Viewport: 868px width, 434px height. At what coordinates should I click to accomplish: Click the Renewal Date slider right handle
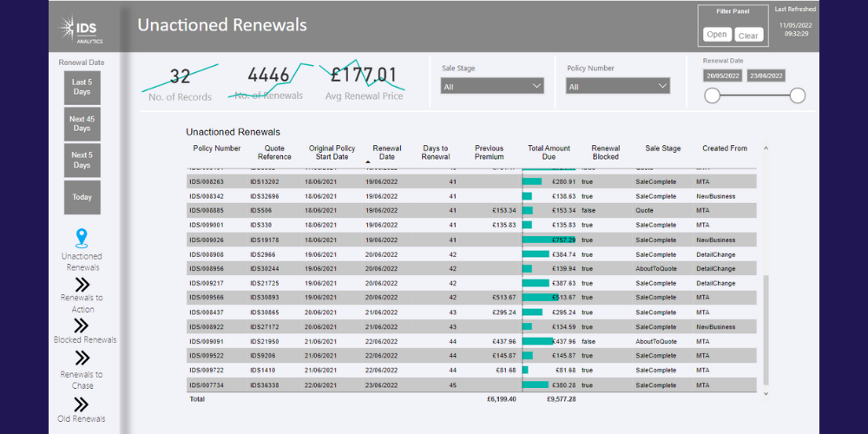[798, 96]
